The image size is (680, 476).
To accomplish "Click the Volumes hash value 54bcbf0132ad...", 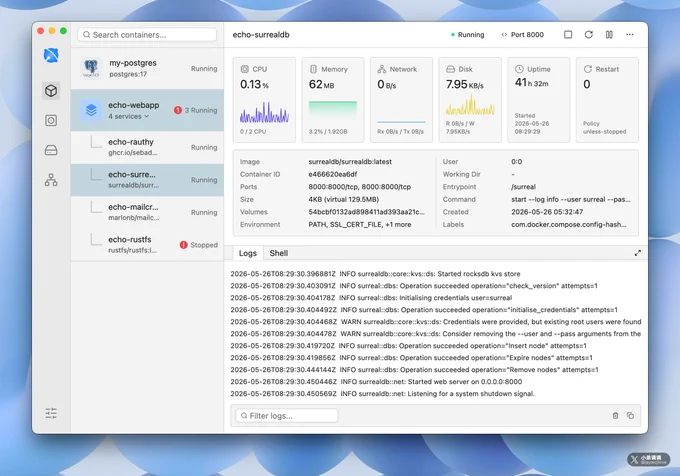I will (366, 212).
